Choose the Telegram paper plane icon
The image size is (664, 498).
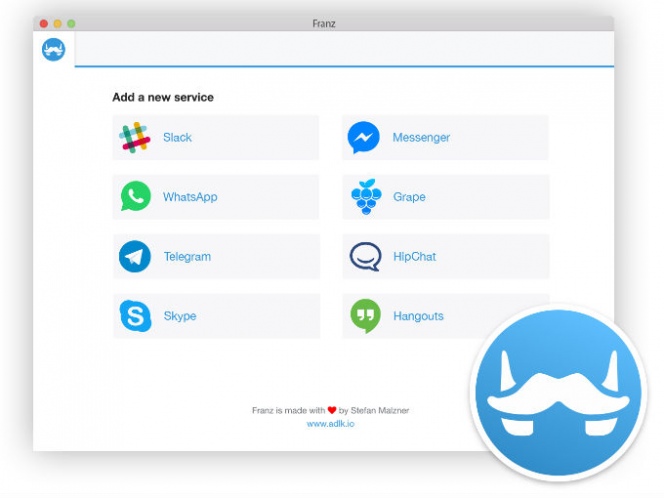click(x=134, y=257)
